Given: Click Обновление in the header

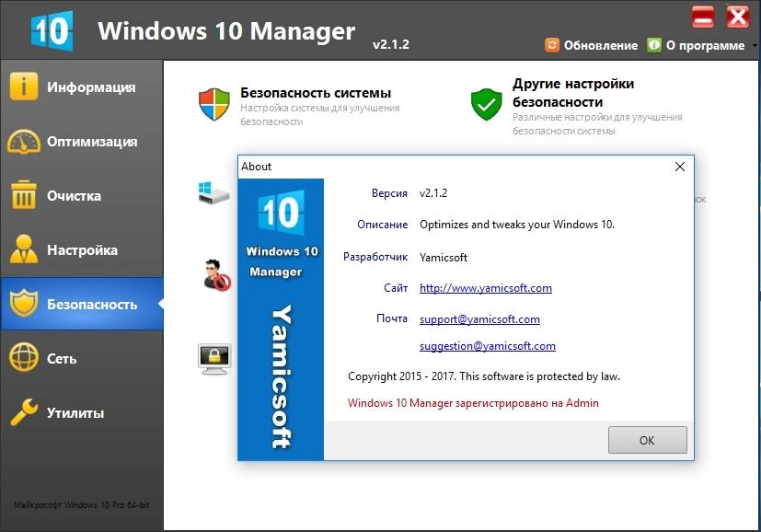Looking at the screenshot, I should pos(600,46).
